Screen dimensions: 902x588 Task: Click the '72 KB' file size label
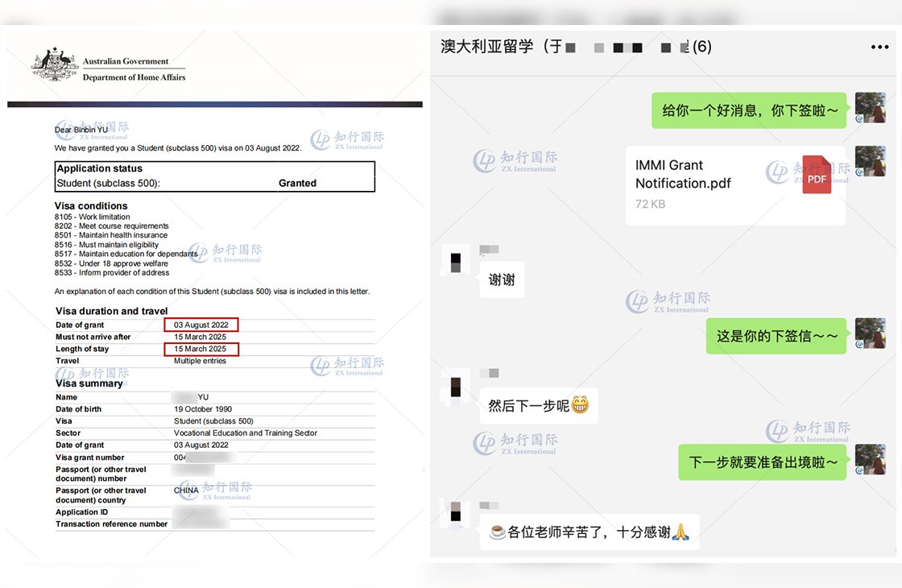pos(650,204)
